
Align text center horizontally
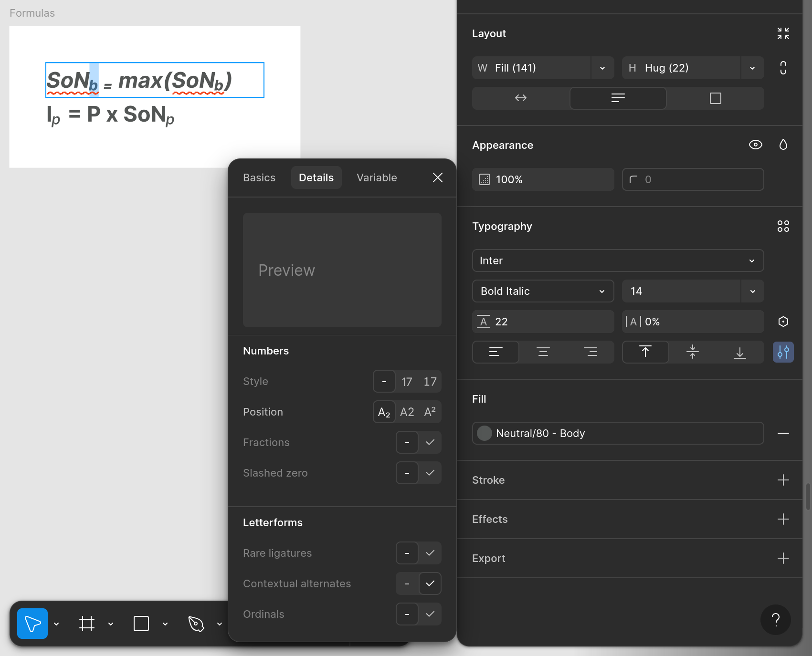tap(543, 352)
